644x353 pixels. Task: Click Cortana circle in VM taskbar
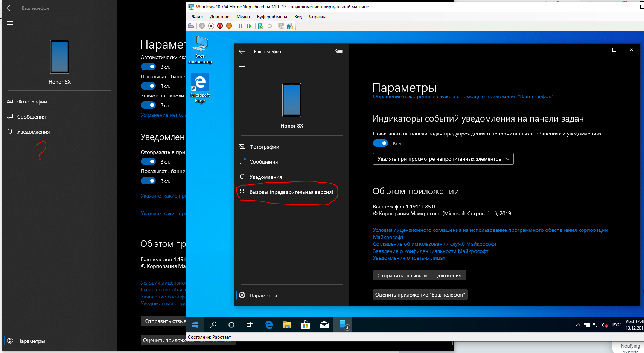231,325
